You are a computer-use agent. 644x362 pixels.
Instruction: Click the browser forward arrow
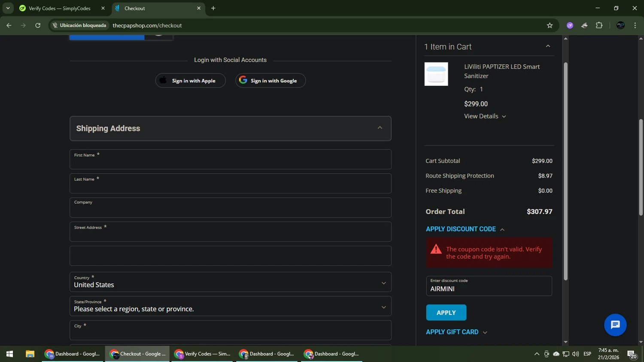click(x=23, y=25)
